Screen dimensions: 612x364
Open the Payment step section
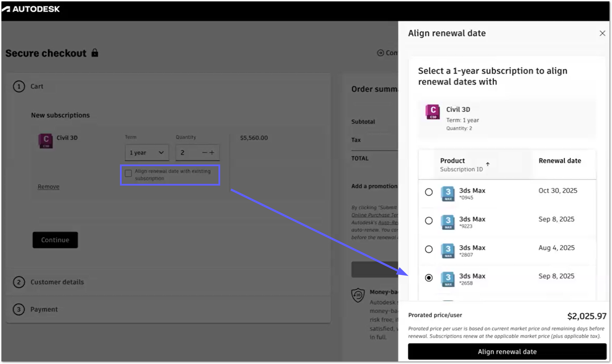coord(44,309)
